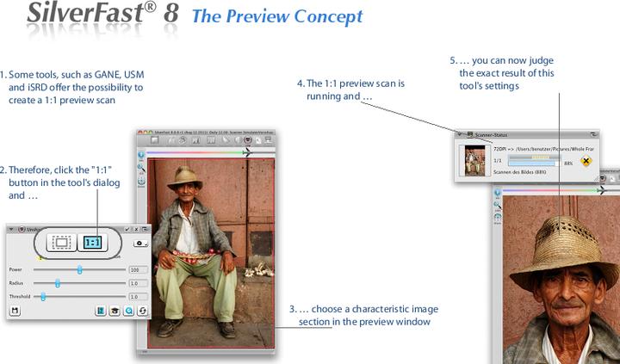Cancel the scan with the yellow X button

[586, 161]
